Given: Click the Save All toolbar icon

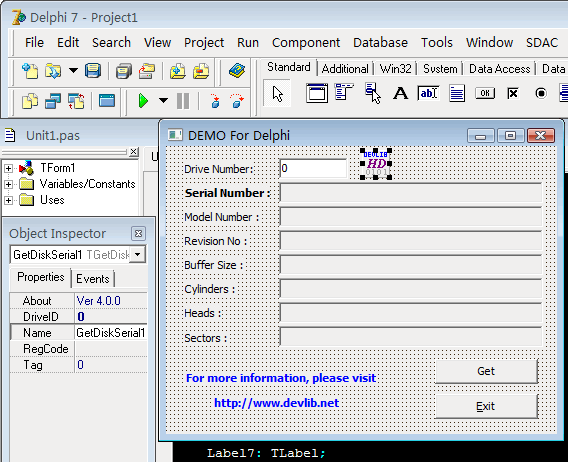Looking at the screenshot, I should pyautogui.click(x=124, y=71).
